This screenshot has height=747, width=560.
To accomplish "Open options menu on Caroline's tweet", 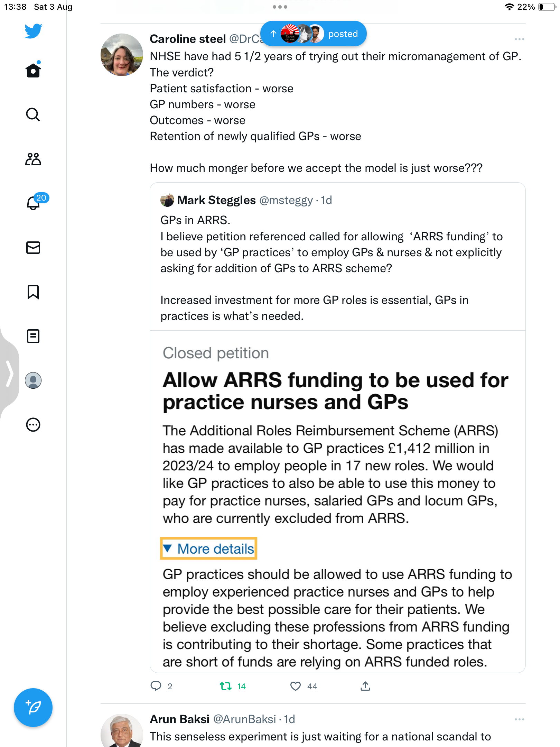I will [x=519, y=39].
